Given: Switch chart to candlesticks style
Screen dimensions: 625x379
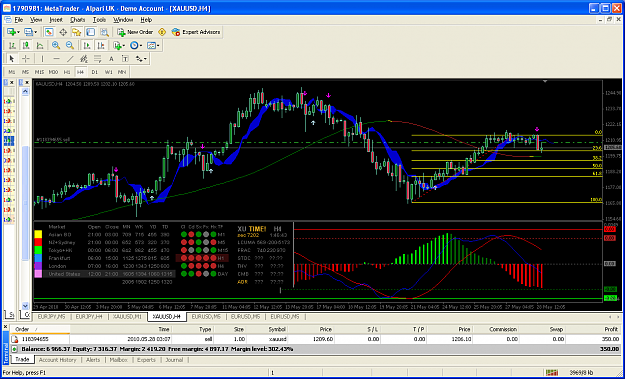Looking at the screenshot, I should [26, 45].
